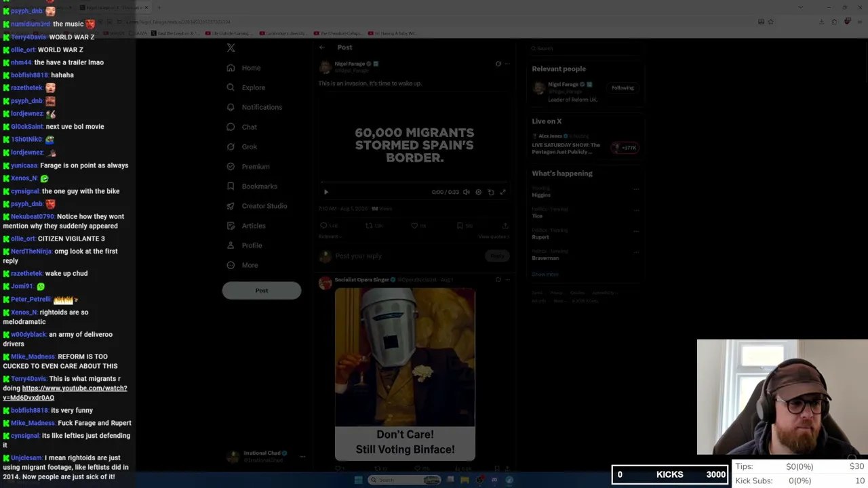Open the Binface meme image
The height and width of the screenshot is (488, 868).
click(405, 374)
